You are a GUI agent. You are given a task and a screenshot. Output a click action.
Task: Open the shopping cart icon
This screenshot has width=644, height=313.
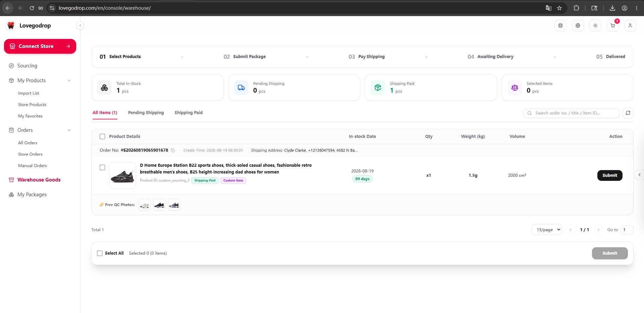tap(613, 25)
